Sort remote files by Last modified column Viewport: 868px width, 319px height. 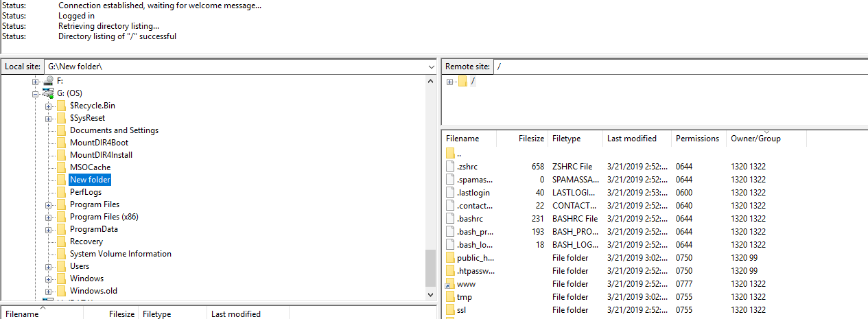637,139
